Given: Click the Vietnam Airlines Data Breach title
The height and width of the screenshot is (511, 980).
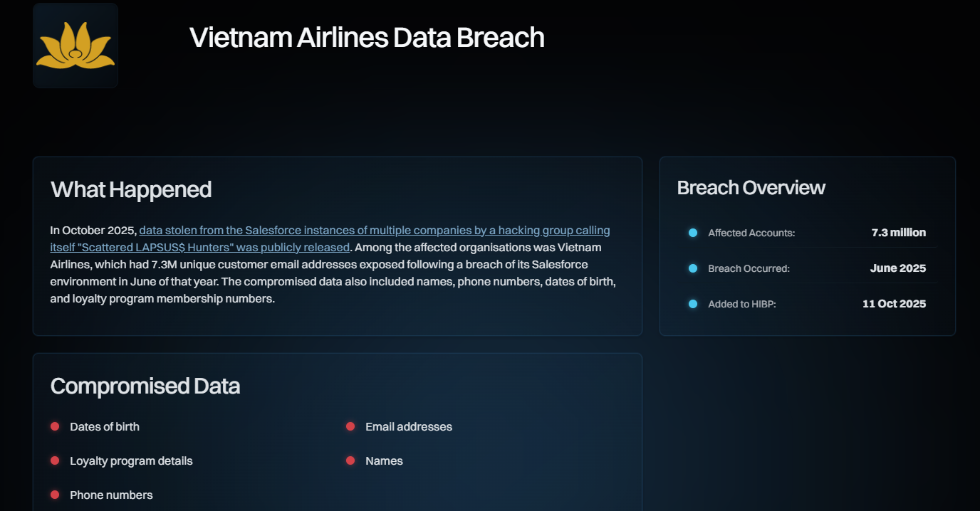Looking at the screenshot, I should [x=367, y=37].
